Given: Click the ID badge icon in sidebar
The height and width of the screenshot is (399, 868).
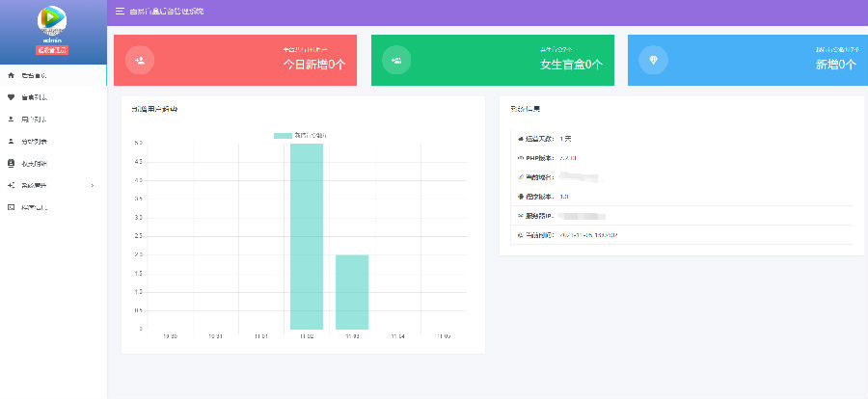Looking at the screenshot, I should (11, 163).
